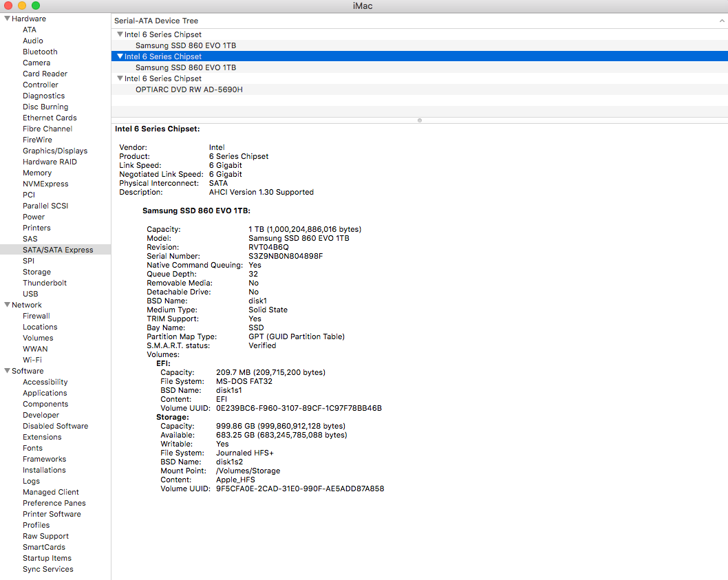
Task: Select PCI in the sidebar
Action: pos(29,195)
